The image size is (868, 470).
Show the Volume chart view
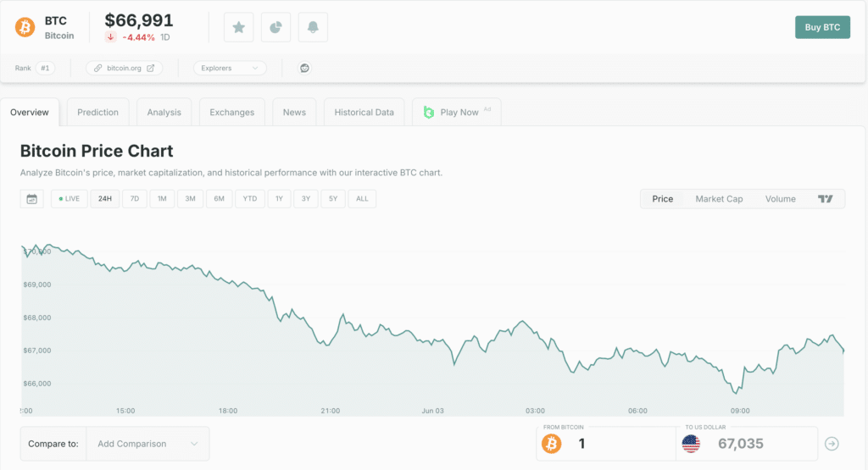tap(781, 199)
